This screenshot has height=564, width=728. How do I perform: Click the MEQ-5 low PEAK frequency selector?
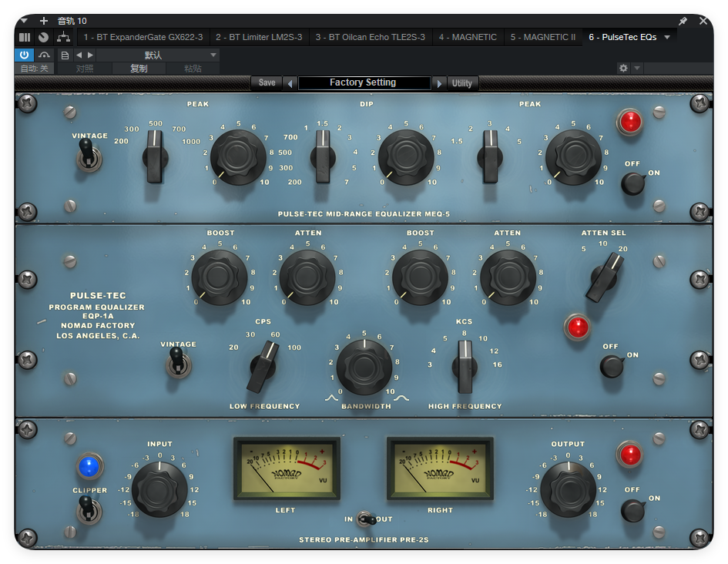(155, 157)
